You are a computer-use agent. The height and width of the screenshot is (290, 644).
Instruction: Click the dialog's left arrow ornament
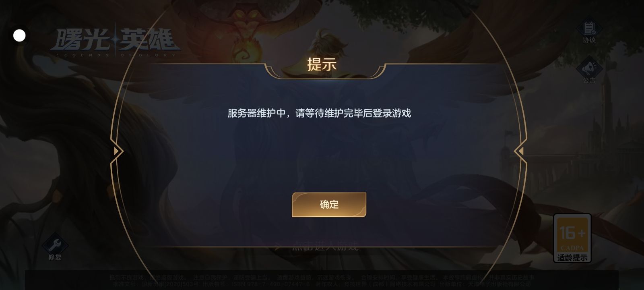pyautogui.click(x=117, y=151)
